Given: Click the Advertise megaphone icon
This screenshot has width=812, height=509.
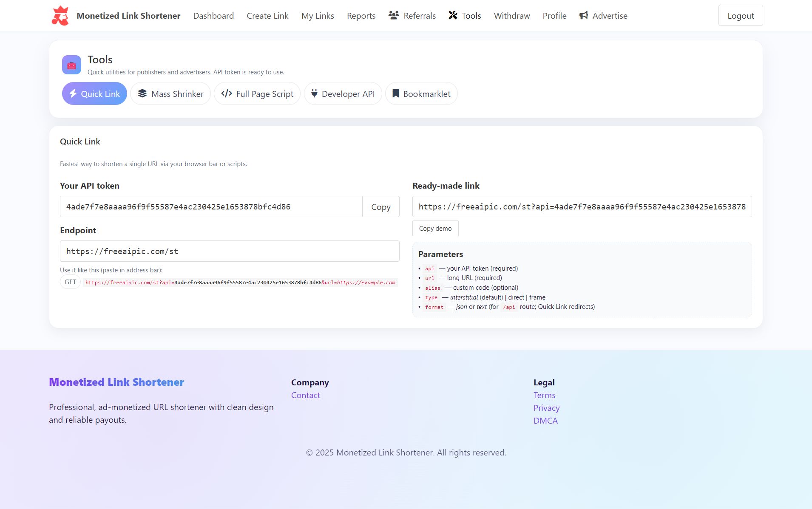Looking at the screenshot, I should (x=584, y=16).
